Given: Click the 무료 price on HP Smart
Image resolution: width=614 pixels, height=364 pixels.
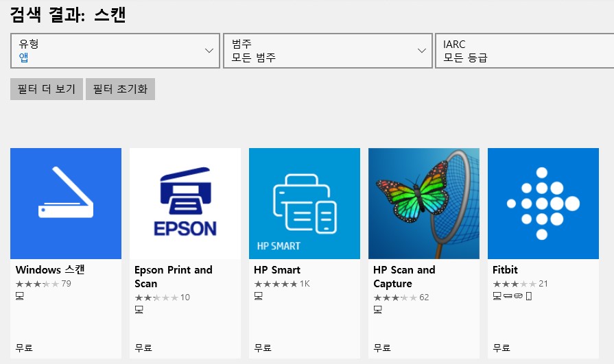Looking at the screenshot, I should (263, 348).
